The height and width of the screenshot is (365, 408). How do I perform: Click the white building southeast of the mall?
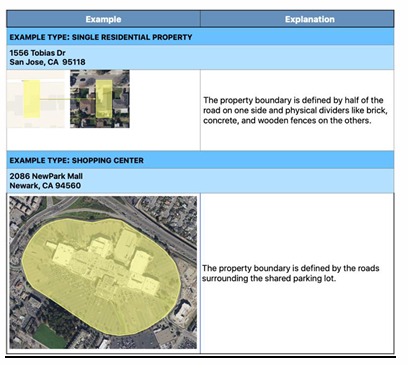tap(183, 312)
